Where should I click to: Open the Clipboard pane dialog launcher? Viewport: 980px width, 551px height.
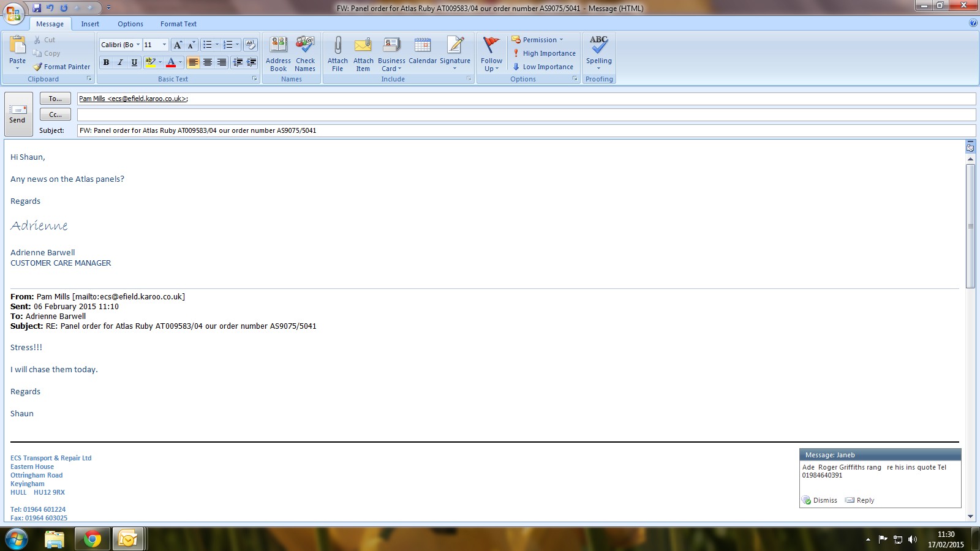(89, 79)
